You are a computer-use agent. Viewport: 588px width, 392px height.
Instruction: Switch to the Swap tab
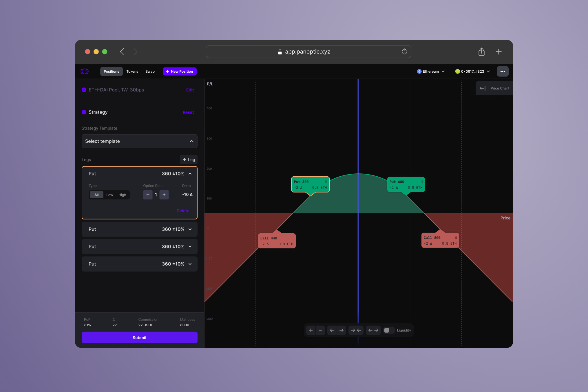150,72
